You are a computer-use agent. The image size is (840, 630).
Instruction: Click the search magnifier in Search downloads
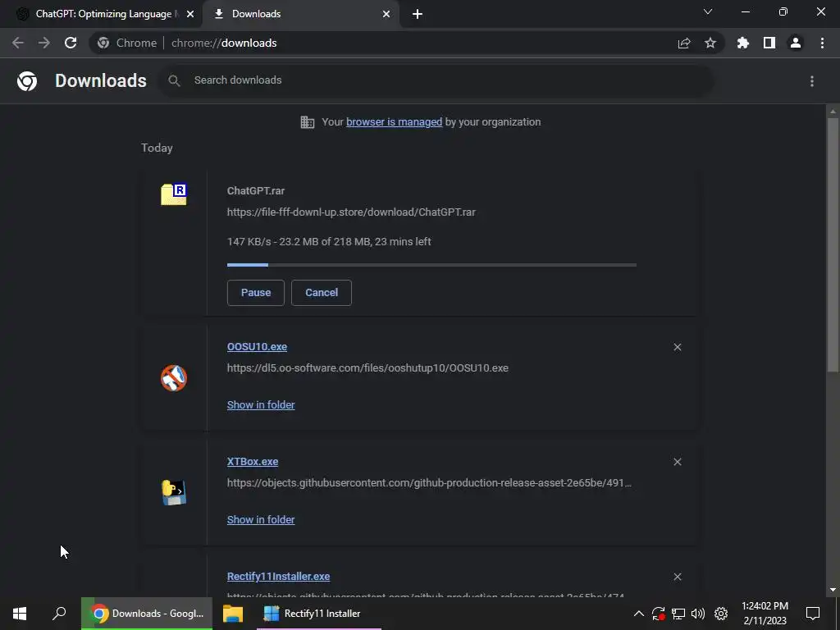tap(174, 80)
